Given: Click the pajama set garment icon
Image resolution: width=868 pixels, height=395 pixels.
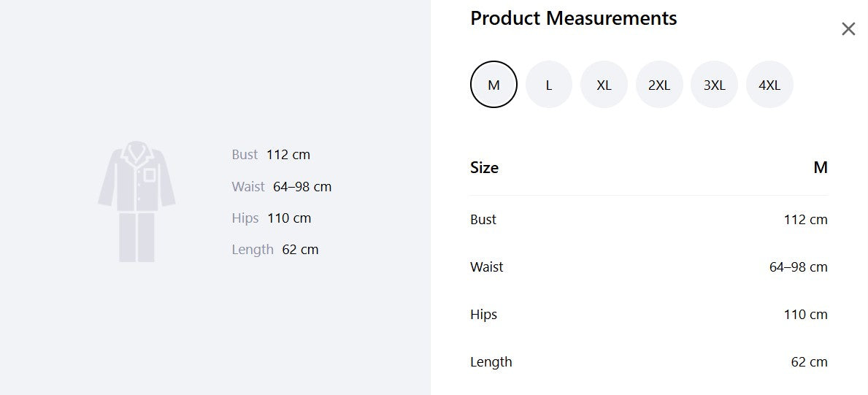Looking at the screenshot, I should [137, 202].
